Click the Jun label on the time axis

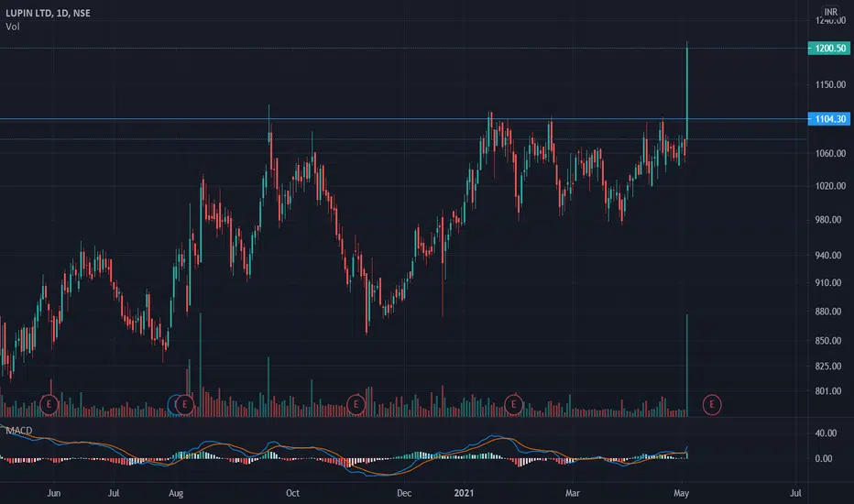pyautogui.click(x=53, y=493)
